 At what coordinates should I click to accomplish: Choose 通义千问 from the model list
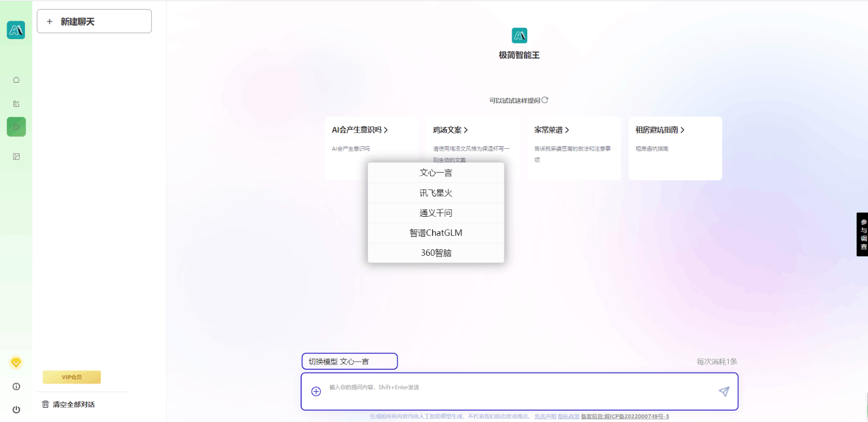pos(436,213)
